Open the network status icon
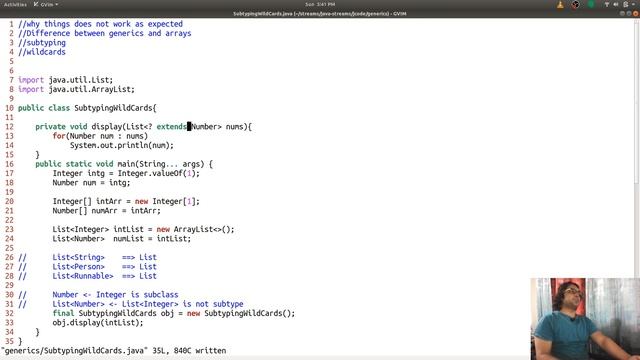The width and height of the screenshot is (640, 360). point(607,4)
